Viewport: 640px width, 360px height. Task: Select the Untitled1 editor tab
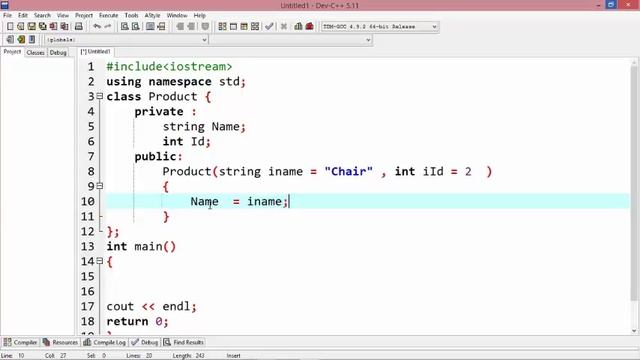pyautogui.click(x=95, y=52)
